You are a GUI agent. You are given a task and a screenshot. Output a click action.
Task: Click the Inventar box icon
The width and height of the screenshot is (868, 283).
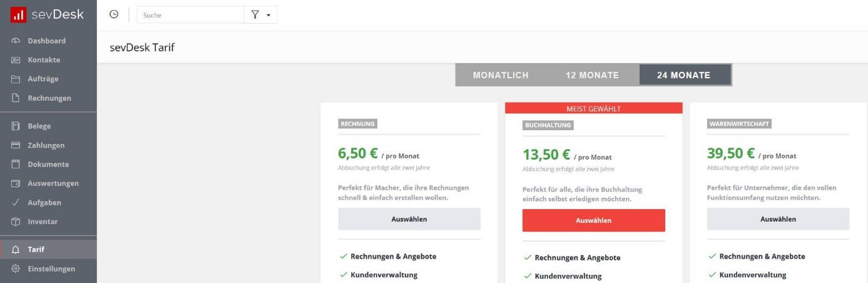point(16,222)
